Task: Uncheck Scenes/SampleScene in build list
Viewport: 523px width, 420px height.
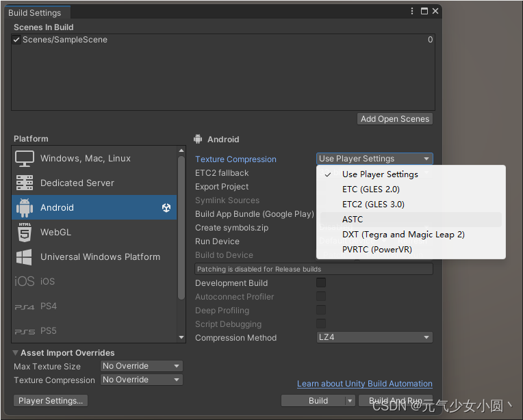Action: 16,40
